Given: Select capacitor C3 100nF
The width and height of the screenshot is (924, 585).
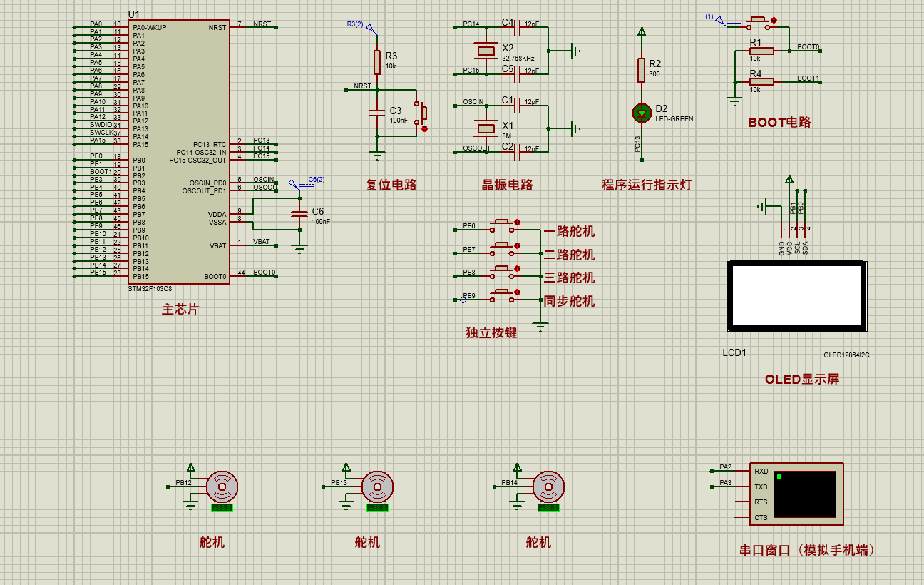Looking at the screenshot, I should pyautogui.click(x=377, y=112).
